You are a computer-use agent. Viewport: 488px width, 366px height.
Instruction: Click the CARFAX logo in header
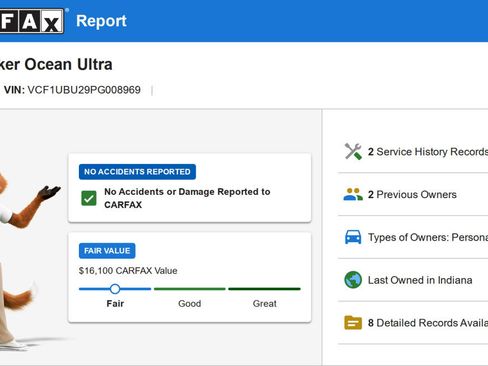pyautogui.click(x=32, y=21)
